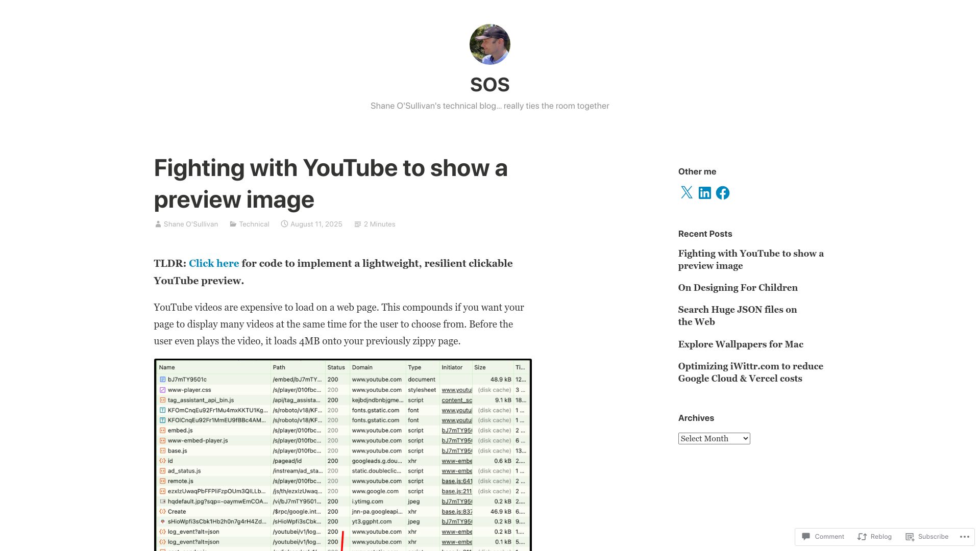980x551 pixels.
Task: Click the person icon beside the author name
Action: [158, 224]
